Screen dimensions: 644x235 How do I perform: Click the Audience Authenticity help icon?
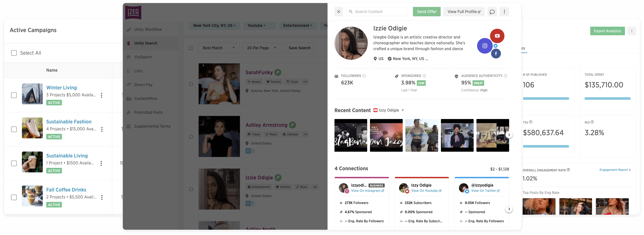click(505, 76)
